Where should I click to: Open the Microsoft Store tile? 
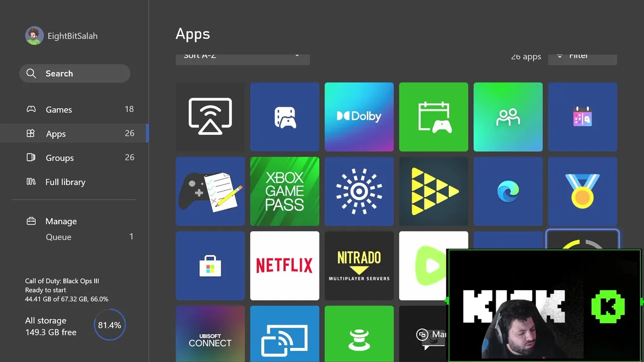(210, 265)
